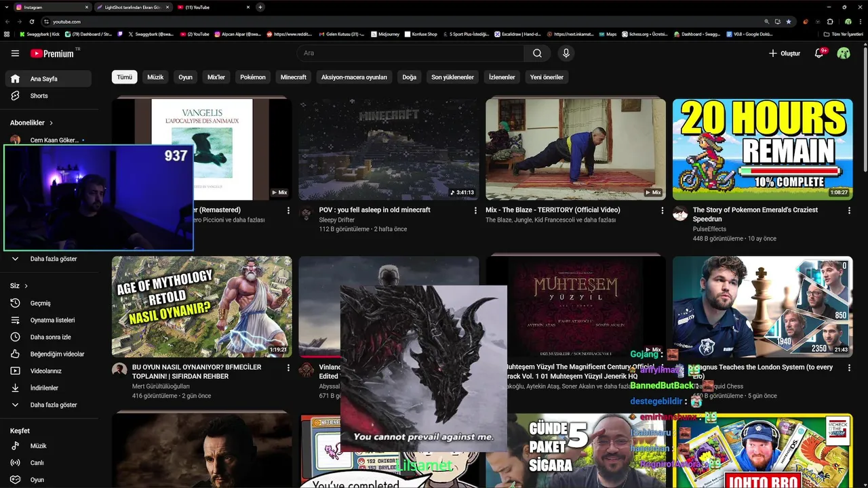Expand Daha fazla göster under Siz
The width and height of the screenshot is (868, 488).
[48, 405]
